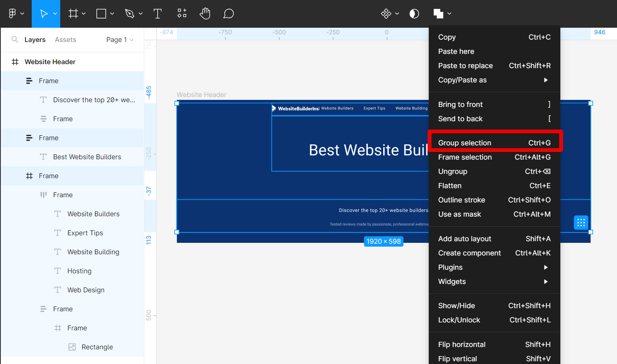Switch to the Assets tab
The width and height of the screenshot is (617, 364).
click(65, 40)
